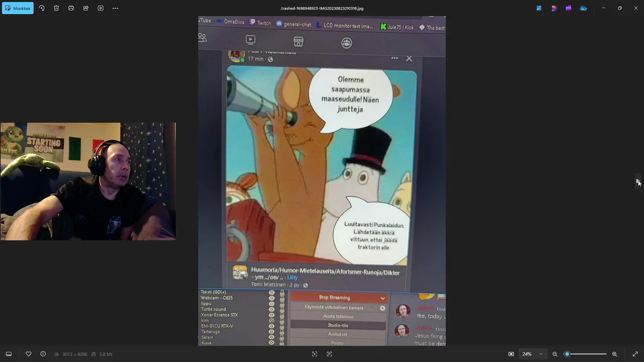Start slideshow with the play icon
The height and width of the screenshot is (362, 644).
(101, 8)
